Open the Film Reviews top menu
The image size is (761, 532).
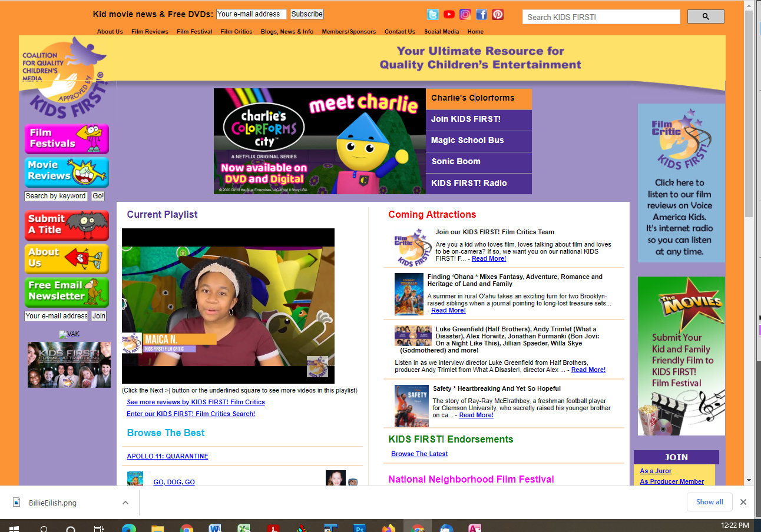(x=150, y=32)
